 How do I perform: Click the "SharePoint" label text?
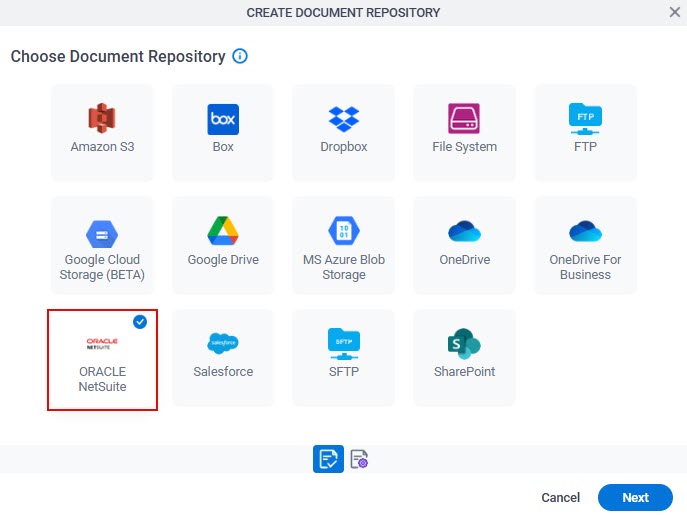point(464,372)
